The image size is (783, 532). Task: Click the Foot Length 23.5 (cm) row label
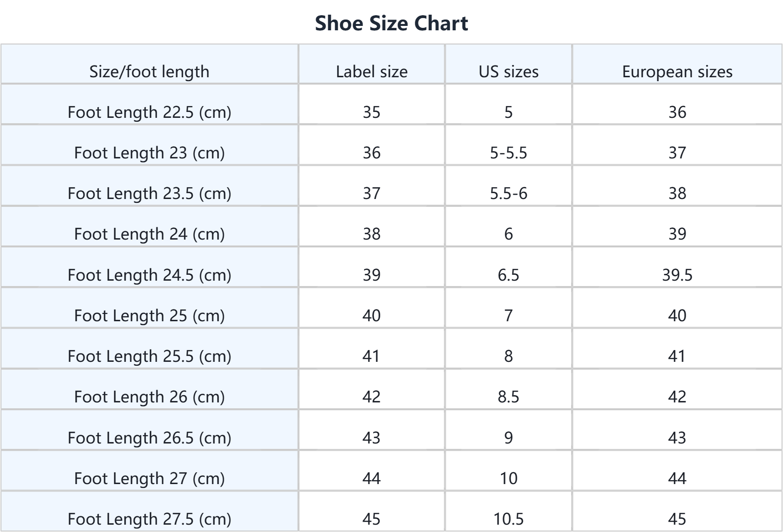click(x=149, y=193)
